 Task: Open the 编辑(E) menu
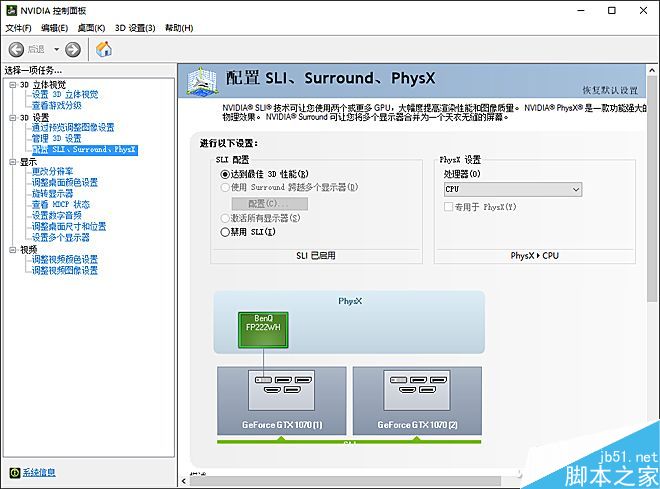[x=54, y=28]
